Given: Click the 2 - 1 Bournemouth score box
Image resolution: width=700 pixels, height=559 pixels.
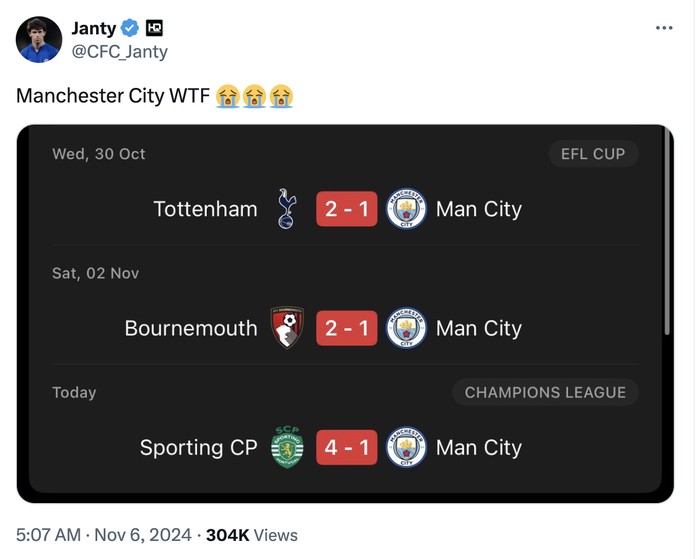Looking at the screenshot, I should point(347,328).
